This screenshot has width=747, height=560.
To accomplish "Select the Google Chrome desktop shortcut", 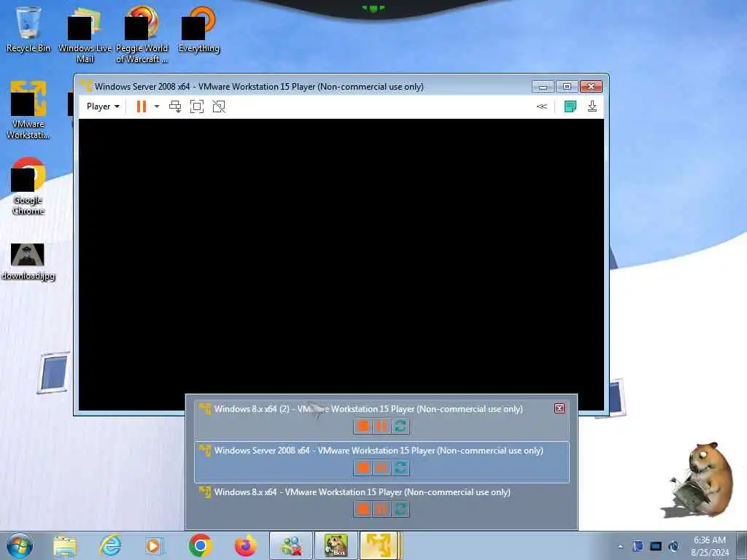I will click(x=28, y=187).
